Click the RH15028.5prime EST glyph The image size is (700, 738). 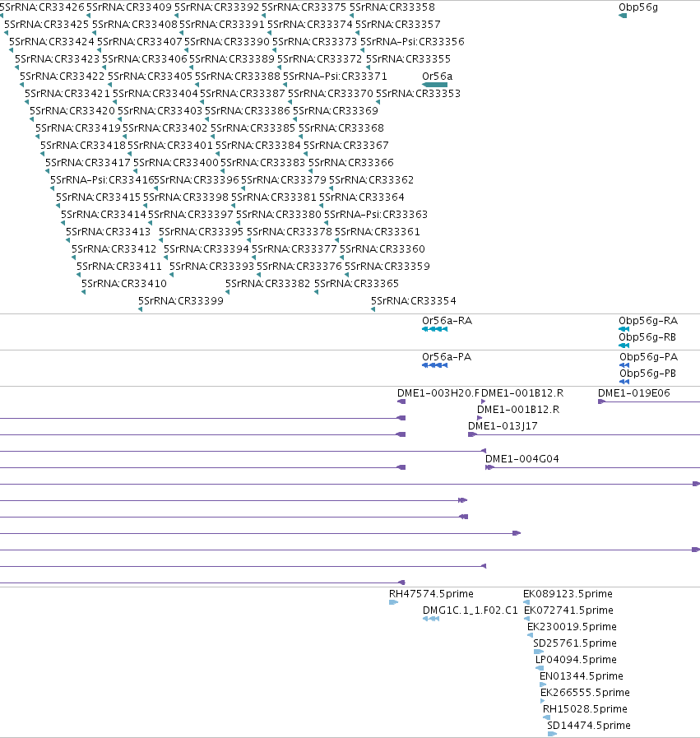click(547, 717)
